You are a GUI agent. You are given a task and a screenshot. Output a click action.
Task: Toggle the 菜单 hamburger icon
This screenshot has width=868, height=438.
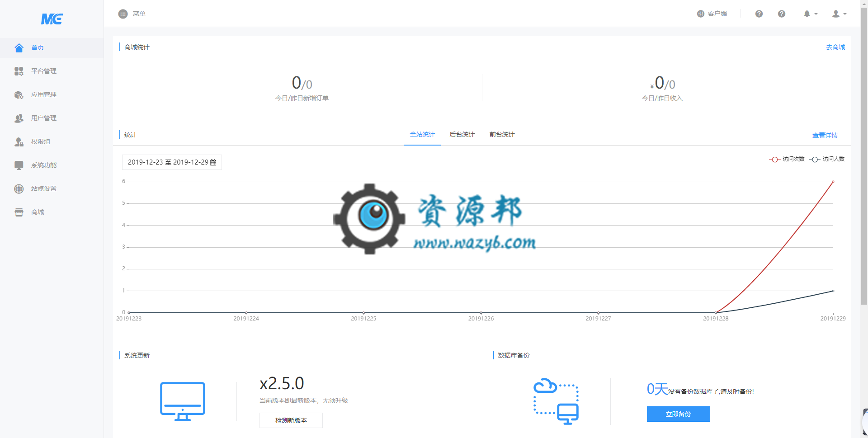point(123,14)
